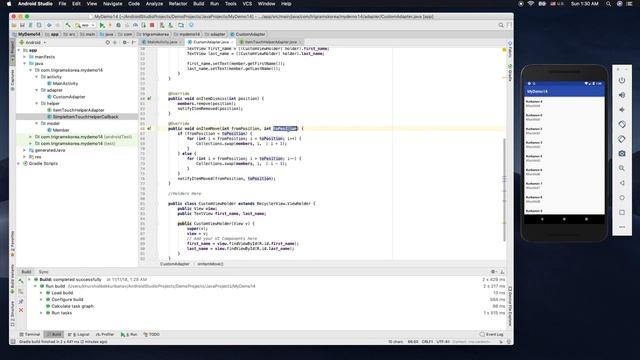Click the Make Project hammer in toolbar
This screenshot has width=640, height=360.
tap(68, 25)
